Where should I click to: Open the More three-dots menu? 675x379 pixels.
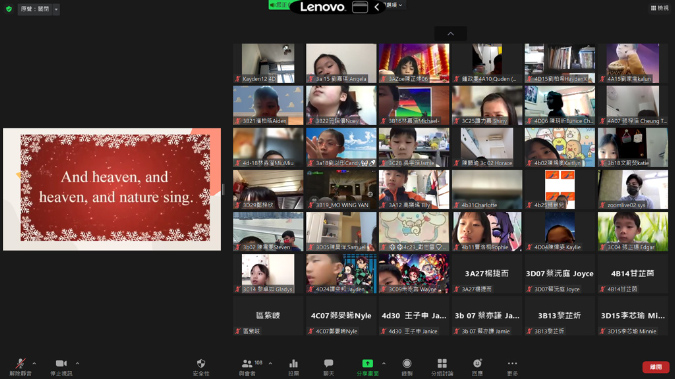click(x=512, y=367)
